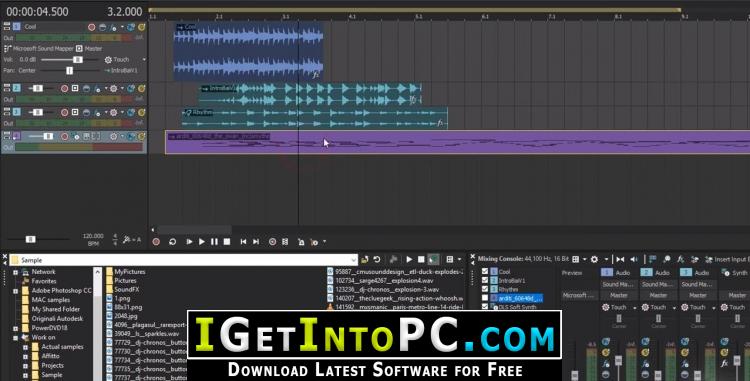The image size is (750, 381).
Task: Select 123236__dj-chronos__explosion-3.wav file
Action: tap(387, 290)
